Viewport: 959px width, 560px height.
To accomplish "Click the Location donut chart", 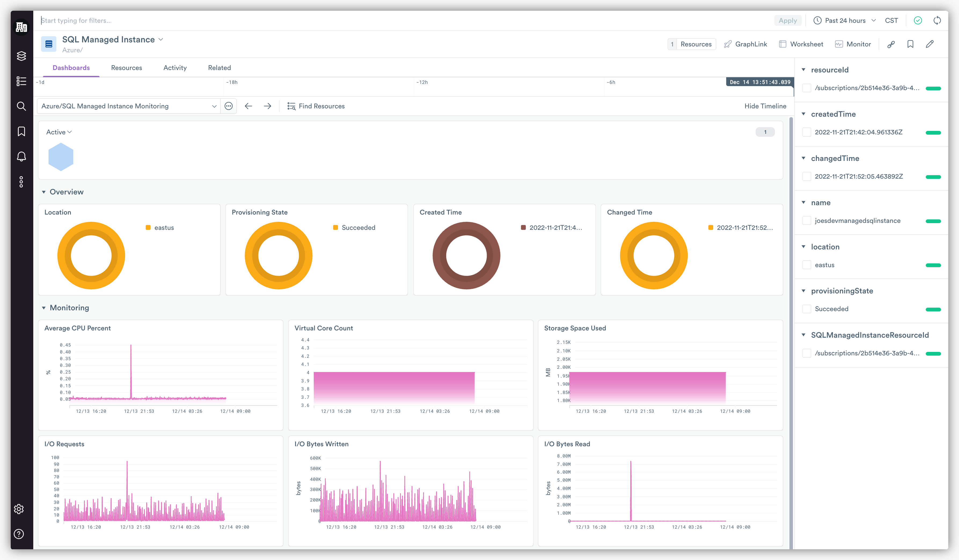I will [91, 256].
